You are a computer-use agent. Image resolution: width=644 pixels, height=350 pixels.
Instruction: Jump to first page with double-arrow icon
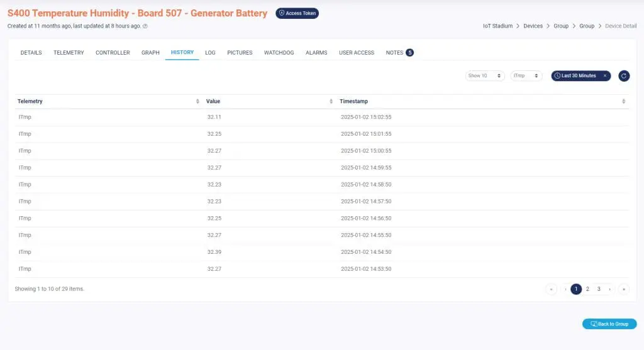[552, 289]
